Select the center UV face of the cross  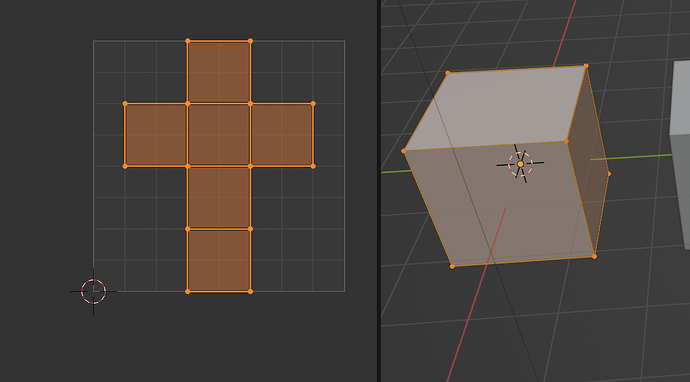219,135
